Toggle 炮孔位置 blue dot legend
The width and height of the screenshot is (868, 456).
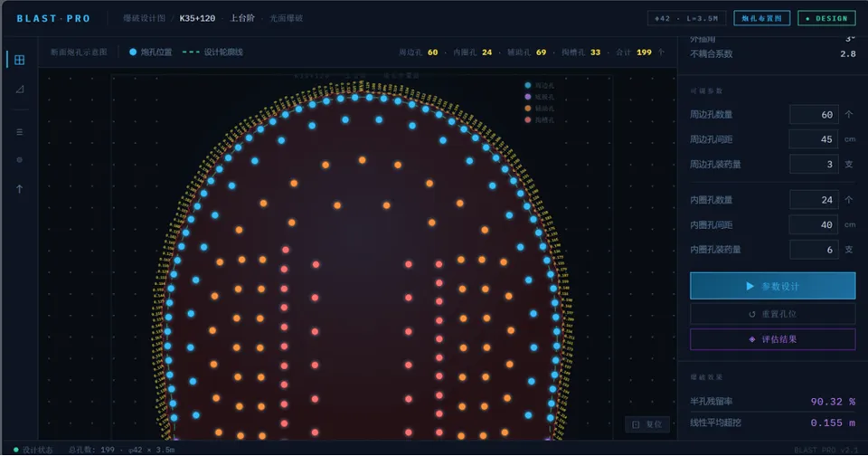click(151, 52)
